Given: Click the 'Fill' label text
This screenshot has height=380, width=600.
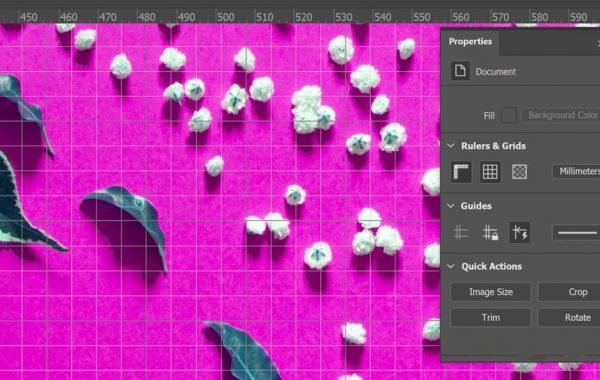Looking at the screenshot, I should click(x=489, y=116).
